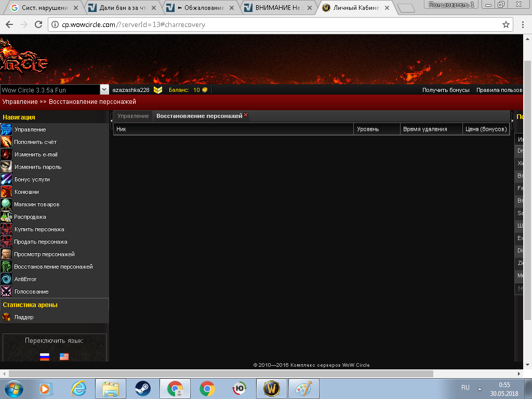
Task: Switch to the Управление tab
Action: tap(133, 116)
